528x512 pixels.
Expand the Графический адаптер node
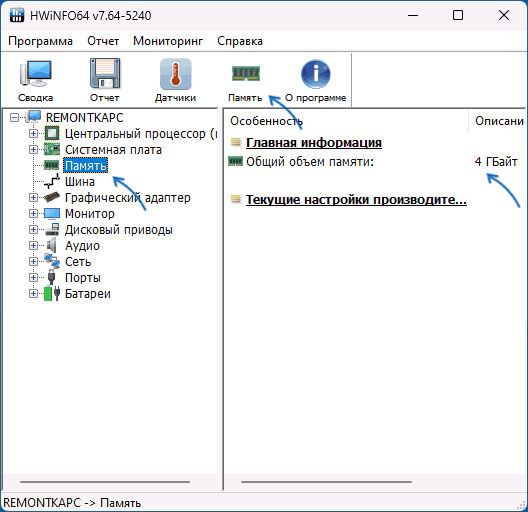(33, 197)
